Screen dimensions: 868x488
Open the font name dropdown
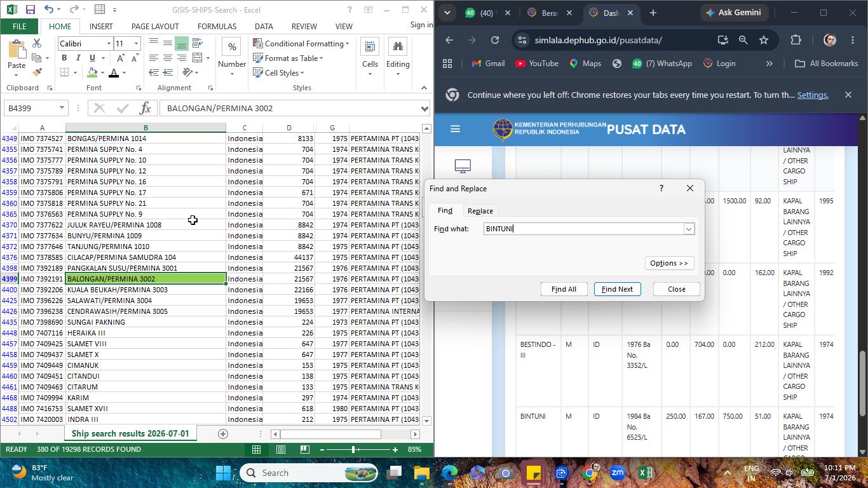click(x=108, y=43)
